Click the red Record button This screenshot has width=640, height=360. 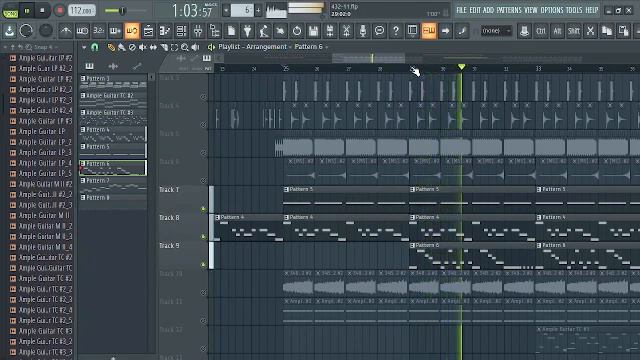59,10
